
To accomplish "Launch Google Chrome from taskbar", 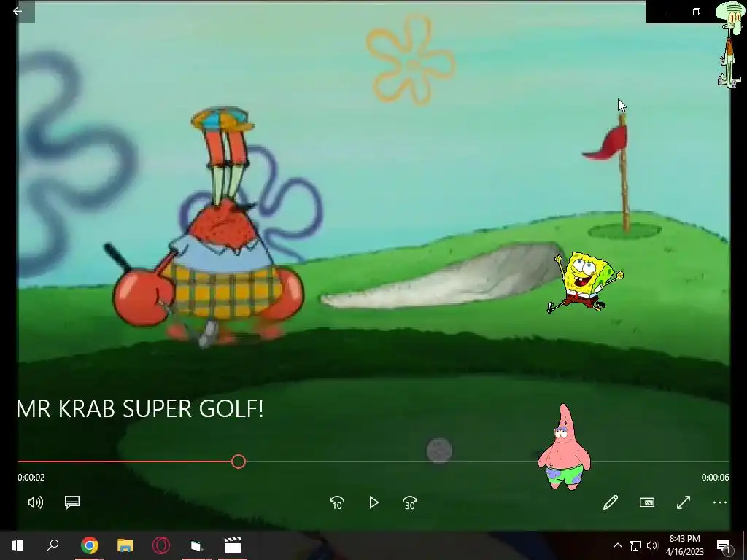I will point(89,545).
